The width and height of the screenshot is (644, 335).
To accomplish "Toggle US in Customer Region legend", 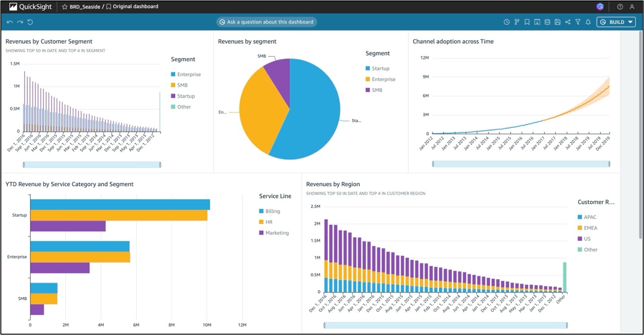I will (584, 239).
